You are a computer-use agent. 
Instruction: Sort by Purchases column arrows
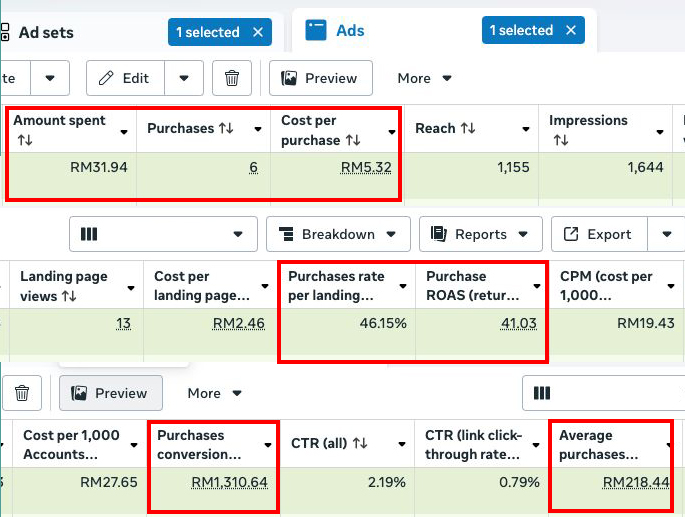(231, 129)
